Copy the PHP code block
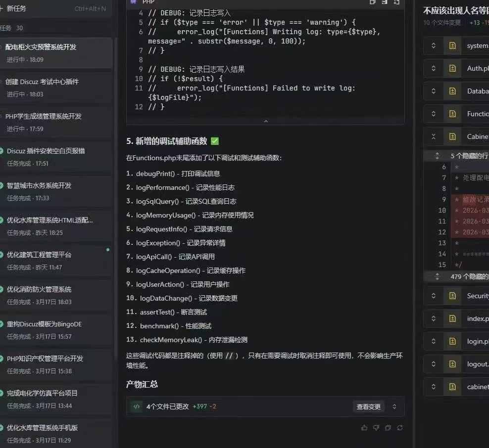Screen dimensions: 489x448 tap(372, 2)
